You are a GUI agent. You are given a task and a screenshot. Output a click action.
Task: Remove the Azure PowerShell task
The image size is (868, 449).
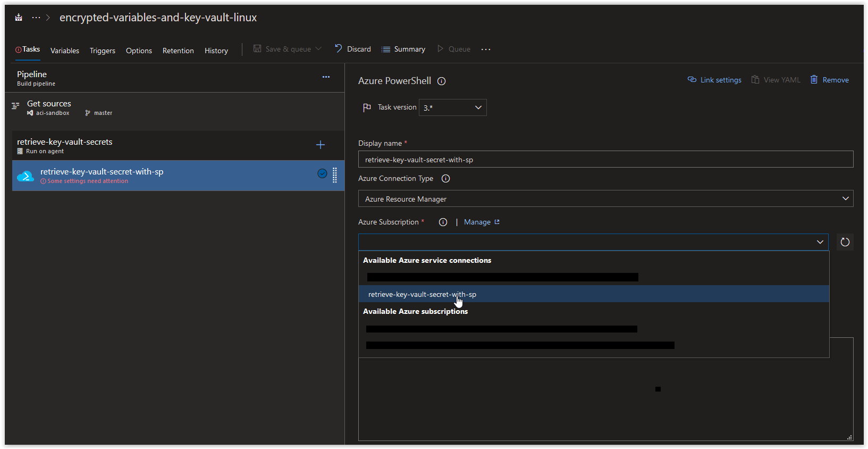[829, 80]
